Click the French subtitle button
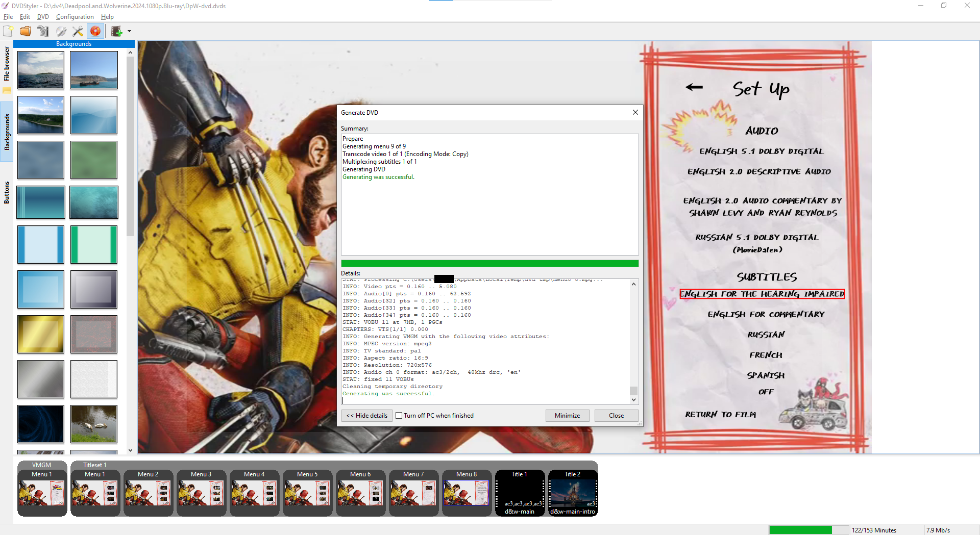Viewport: 980px width, 535px height. tap(766, 355)
